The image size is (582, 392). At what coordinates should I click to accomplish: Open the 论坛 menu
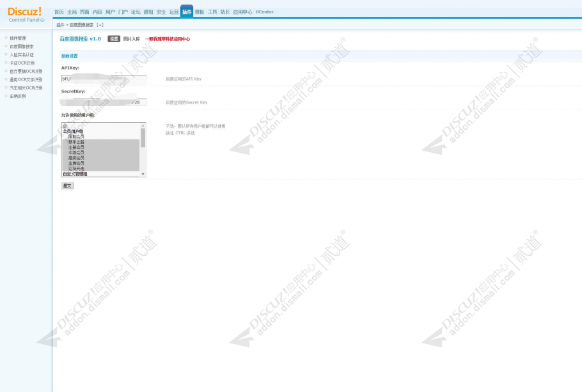tap(136, 12)
